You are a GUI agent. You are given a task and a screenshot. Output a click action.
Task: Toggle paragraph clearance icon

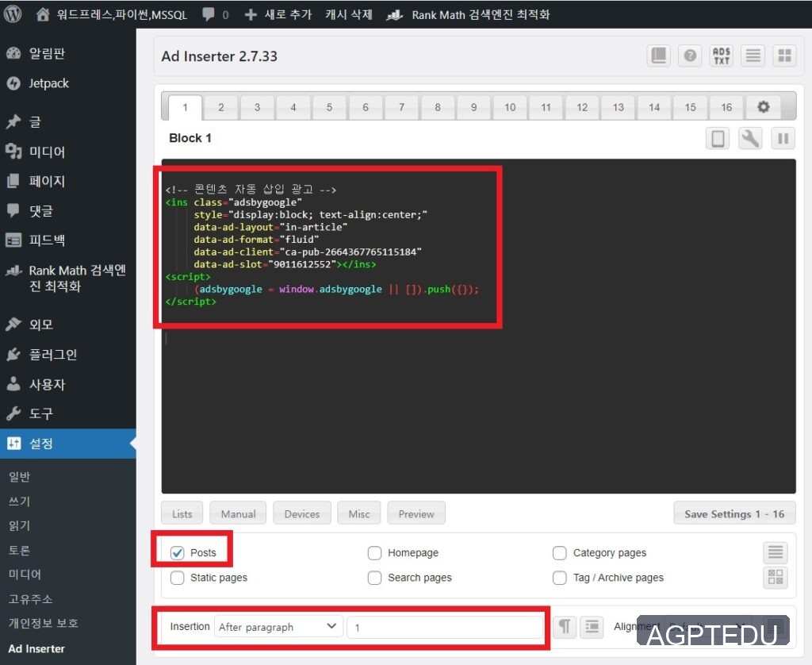point(592,627)
